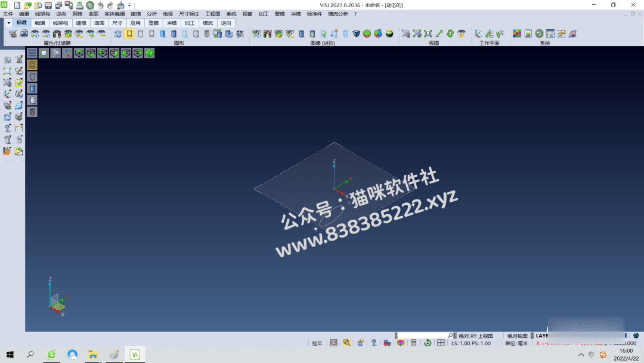Redo the last undone action
This screenshot has width=644, height=363.
[110, 5]
